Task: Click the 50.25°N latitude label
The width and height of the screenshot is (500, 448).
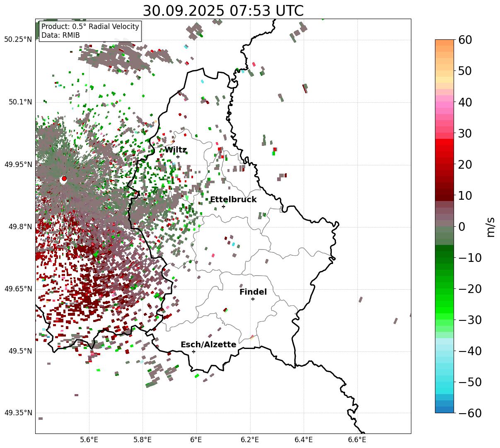Action: click(18, 40)
